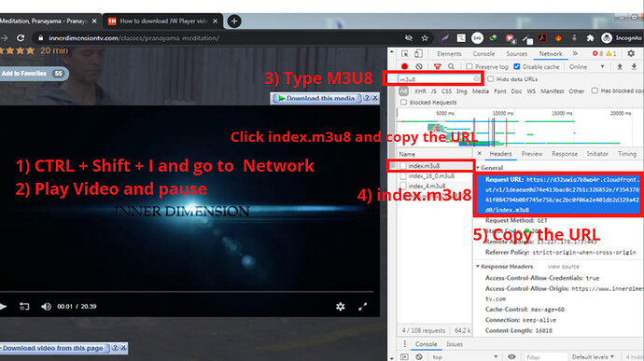Collapse Response Headers section

coord(478,266)
